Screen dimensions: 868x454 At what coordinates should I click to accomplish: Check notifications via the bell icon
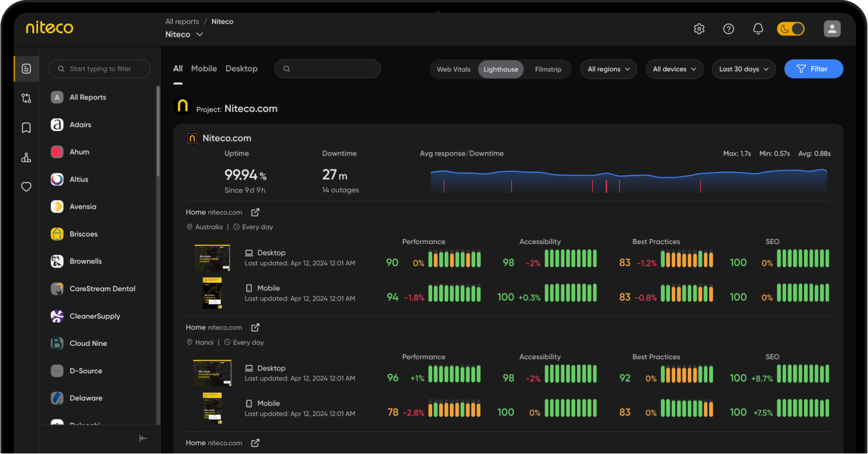pos(758,28)
